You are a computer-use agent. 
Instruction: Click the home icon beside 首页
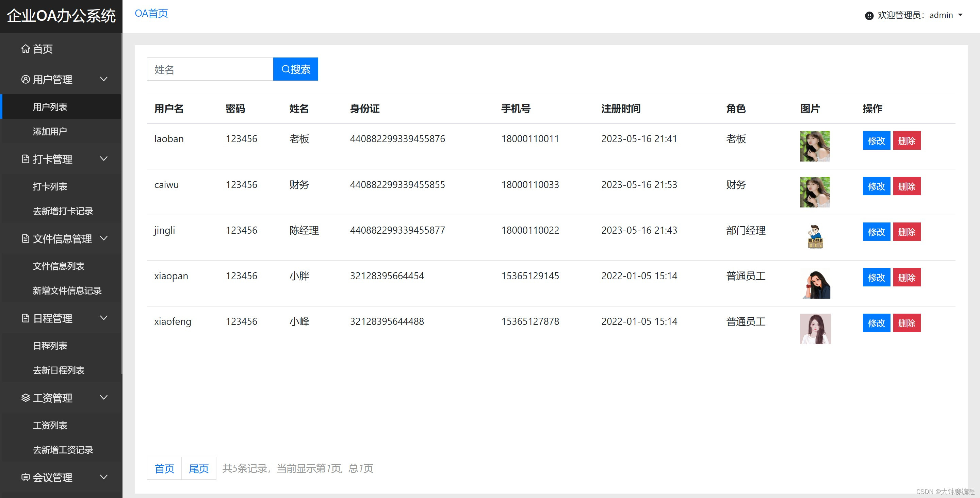(26, 49)
